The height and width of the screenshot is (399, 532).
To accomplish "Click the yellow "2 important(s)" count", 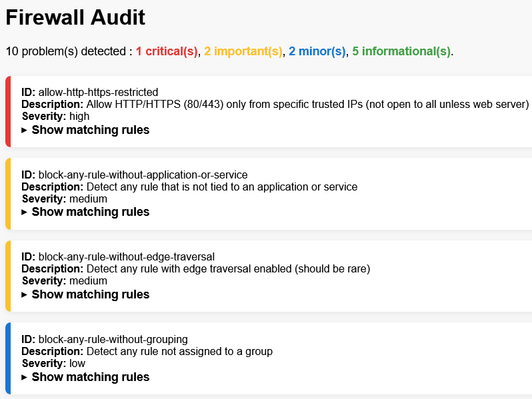I will point(243,51).
